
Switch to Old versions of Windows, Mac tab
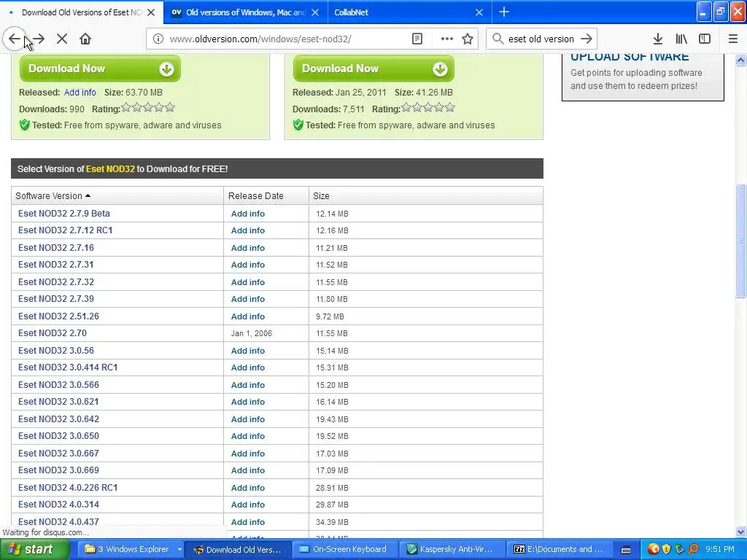[x=245, y=12]
